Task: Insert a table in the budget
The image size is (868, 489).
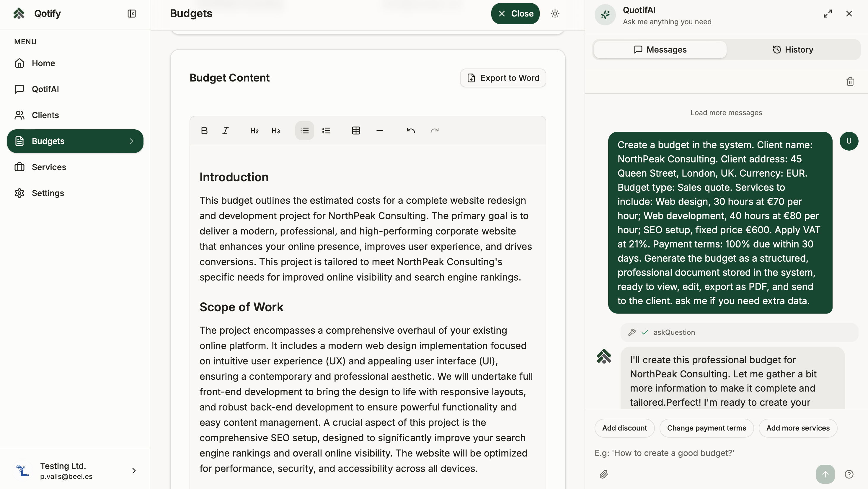Action: 356,131
